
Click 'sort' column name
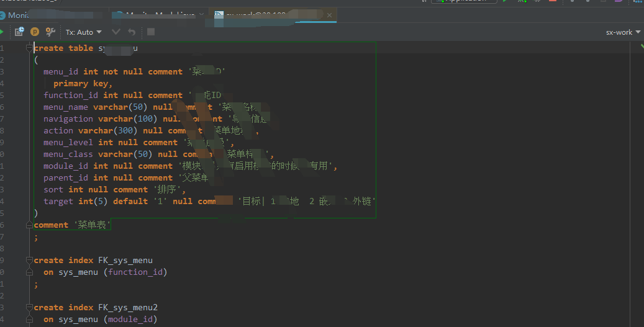coord(53,189)
